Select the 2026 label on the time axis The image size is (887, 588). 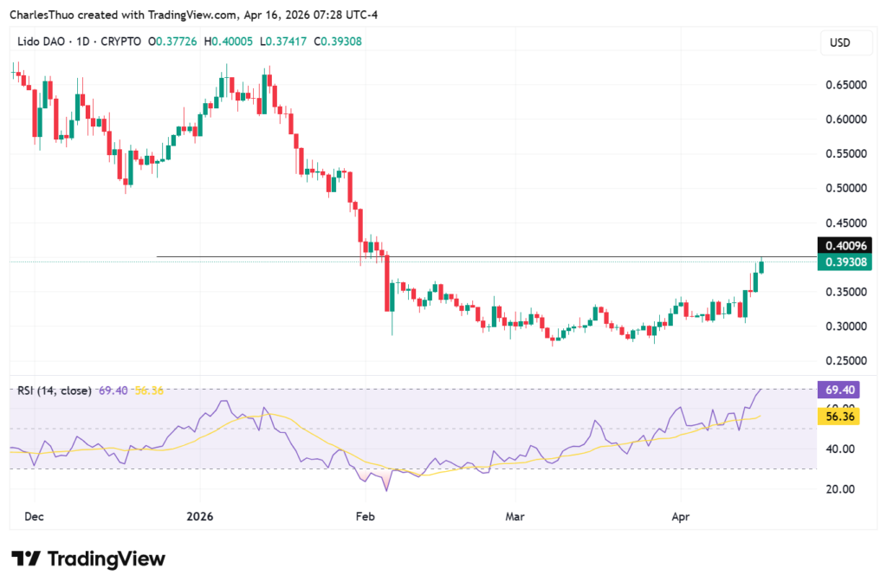pyautogui.click(x=201, y=516)
